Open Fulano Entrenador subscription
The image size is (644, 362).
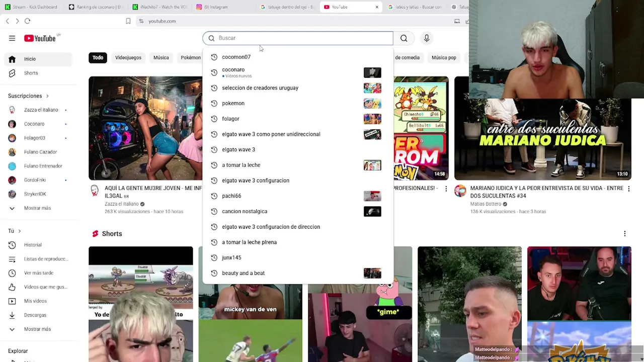38,166
